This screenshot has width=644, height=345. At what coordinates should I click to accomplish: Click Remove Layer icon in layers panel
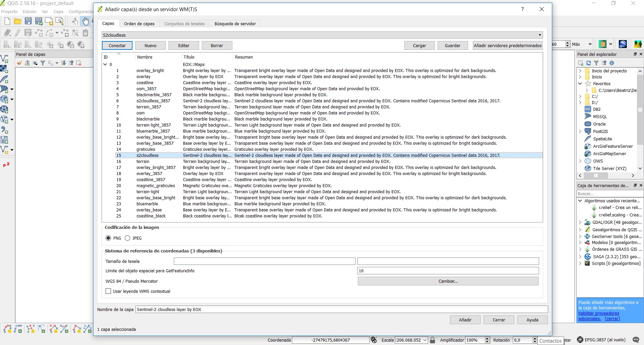click(79, 63)
